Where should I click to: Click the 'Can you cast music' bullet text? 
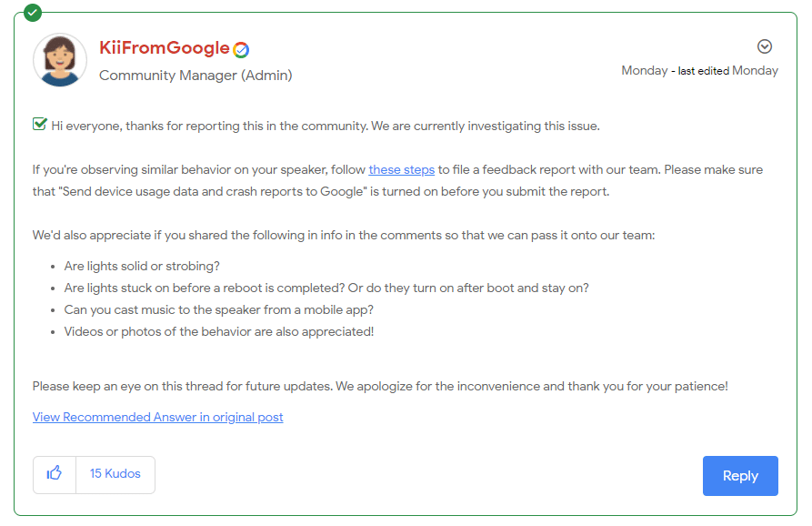click(x=218, y=310)
